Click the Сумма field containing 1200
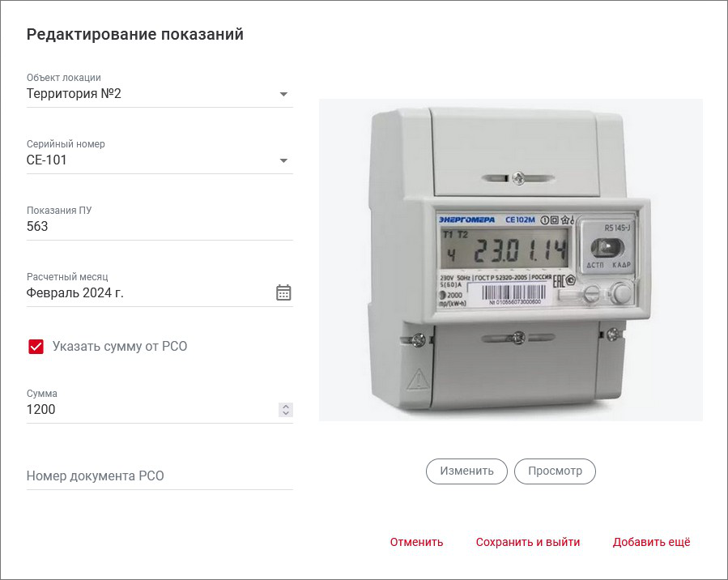Screen dimensions: 728x580 pyautogui.click(x=146, y=410)
